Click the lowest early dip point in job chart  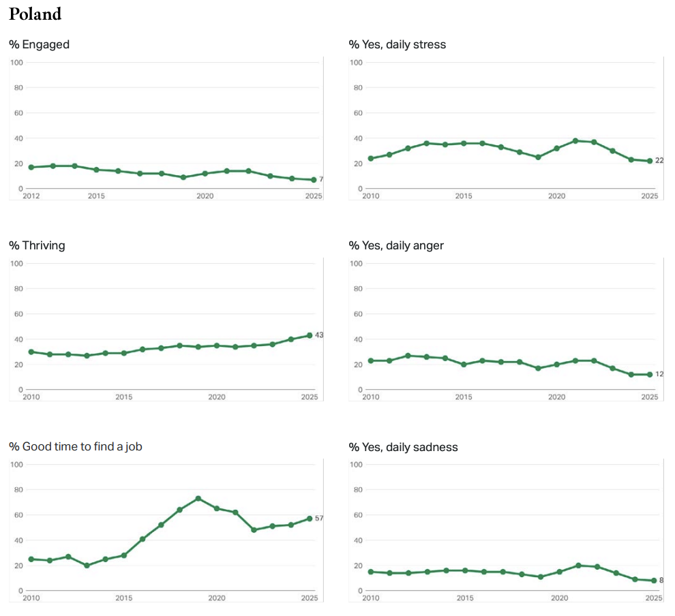(87, 566)
